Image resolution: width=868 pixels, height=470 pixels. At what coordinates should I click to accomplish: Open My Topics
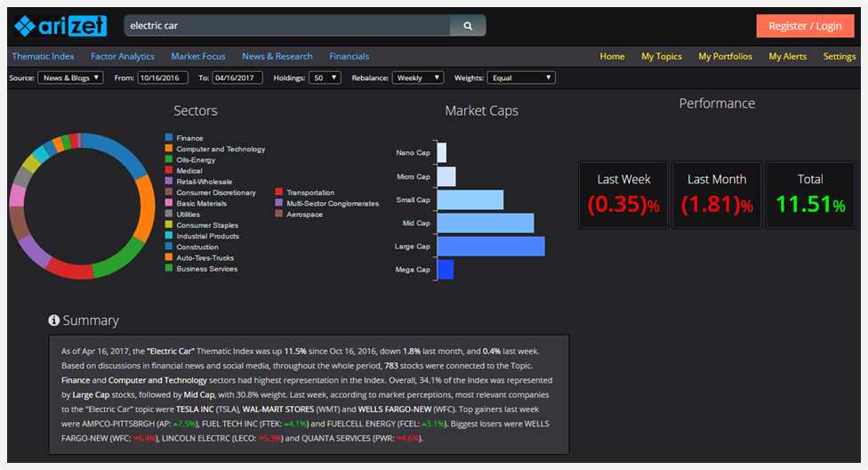pyautogui.click(x=662, y=57)
